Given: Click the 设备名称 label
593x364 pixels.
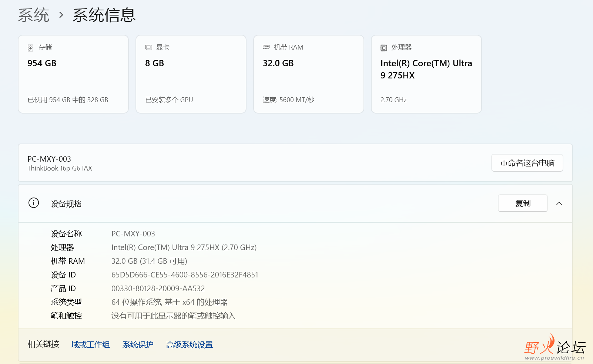Looking at the screenshot, I should pos(66,234).
